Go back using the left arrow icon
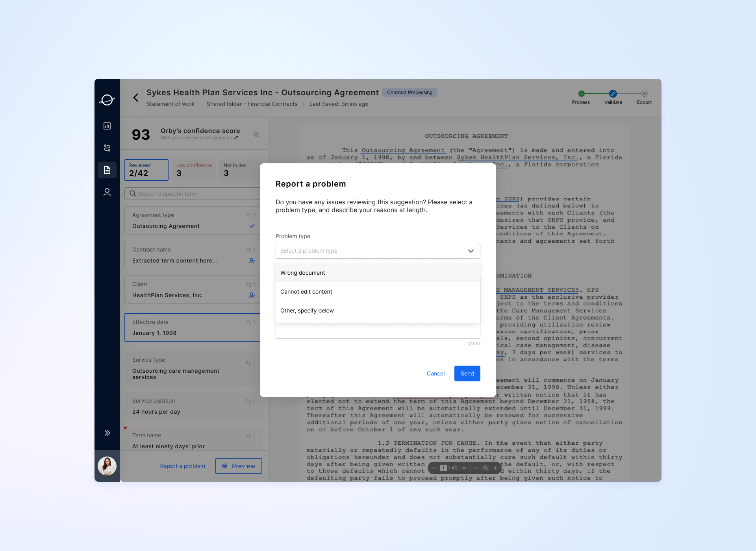Image resolution: width=756 pixels, height=551 pixels. point(136,98)
